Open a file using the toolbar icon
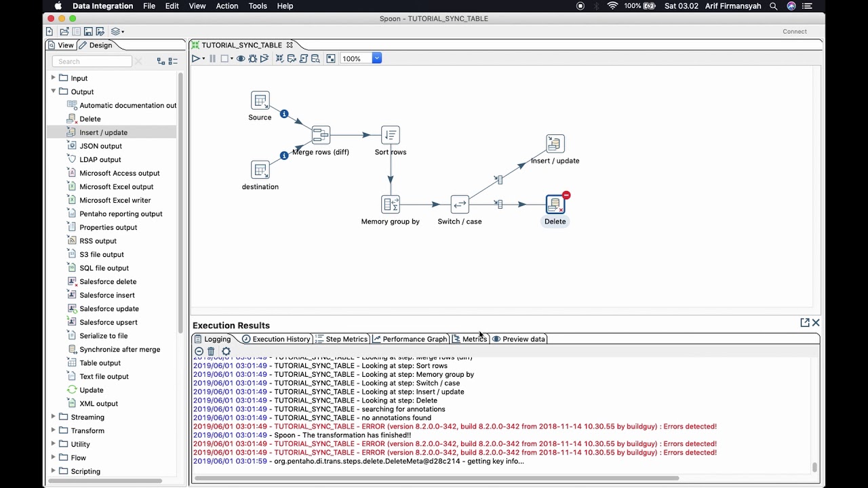868x488 pixels. pyautogui.click(x=64, y=31)
